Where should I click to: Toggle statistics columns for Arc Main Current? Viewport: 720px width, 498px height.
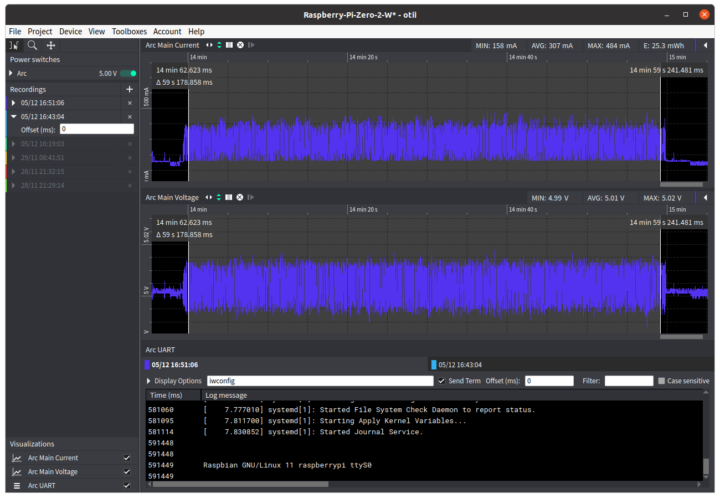(229, 45)
